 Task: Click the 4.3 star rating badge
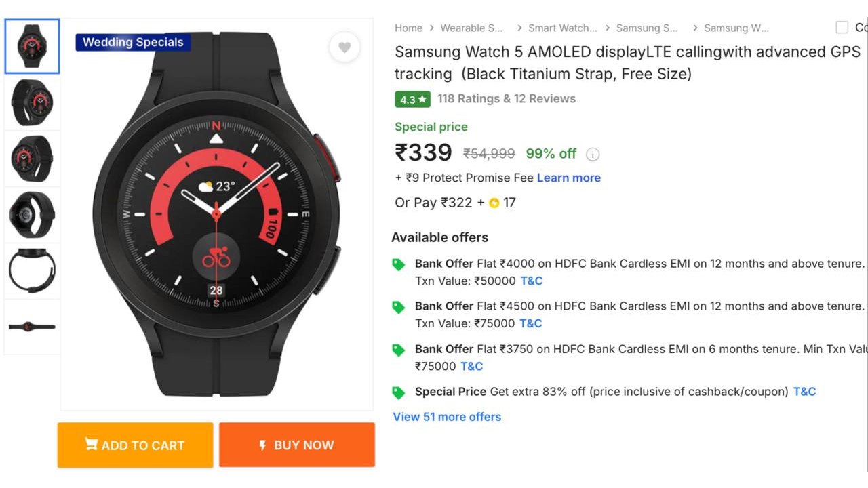[412, 99]
